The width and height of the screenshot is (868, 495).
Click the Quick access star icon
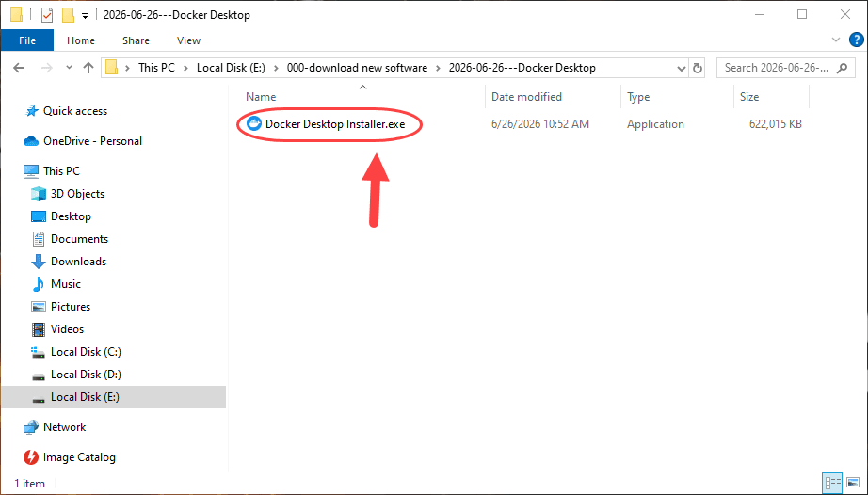pos(31,111)
